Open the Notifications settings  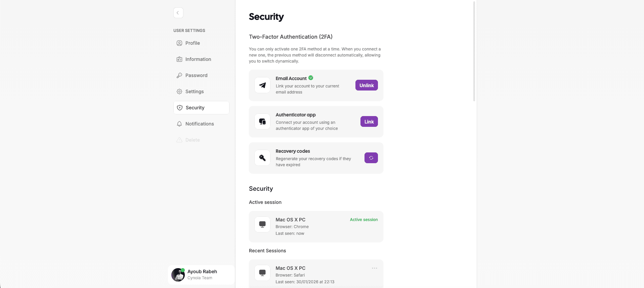point(199,124)
